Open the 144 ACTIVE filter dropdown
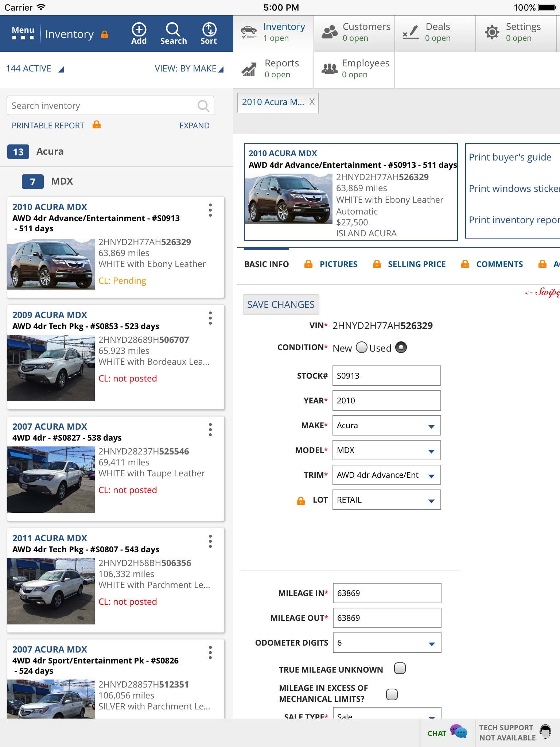 point(35,69)
